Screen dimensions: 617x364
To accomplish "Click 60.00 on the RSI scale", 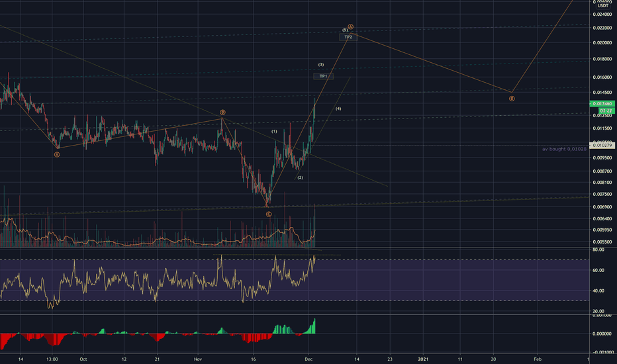I will [x=598, y=270].
